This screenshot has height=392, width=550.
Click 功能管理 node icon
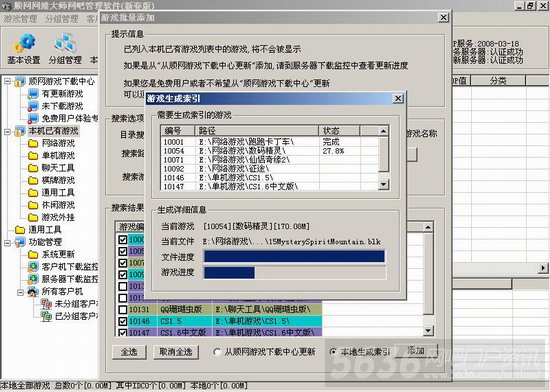(19, 242)
